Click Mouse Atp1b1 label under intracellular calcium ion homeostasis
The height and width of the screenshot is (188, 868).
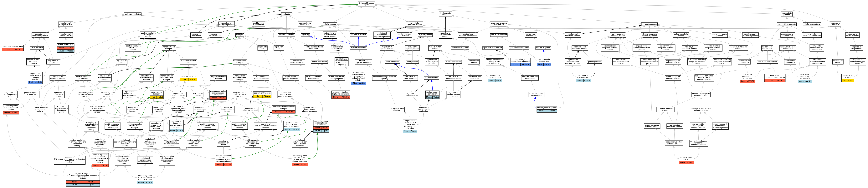pyautogui.click(x=805, y=81)
